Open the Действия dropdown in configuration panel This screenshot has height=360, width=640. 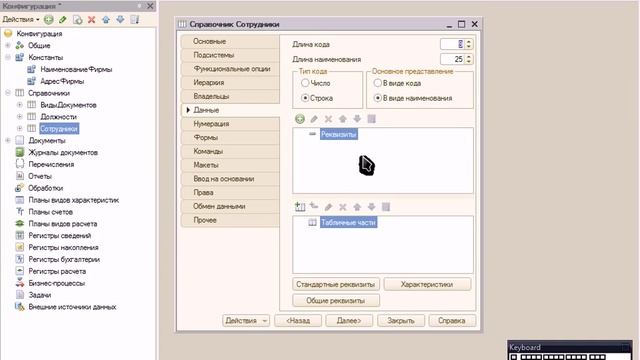[21, 19]
